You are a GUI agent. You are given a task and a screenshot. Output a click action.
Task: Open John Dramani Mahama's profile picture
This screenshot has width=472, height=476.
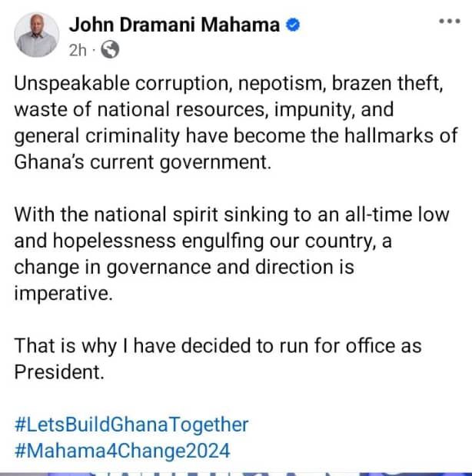(37, 36)
